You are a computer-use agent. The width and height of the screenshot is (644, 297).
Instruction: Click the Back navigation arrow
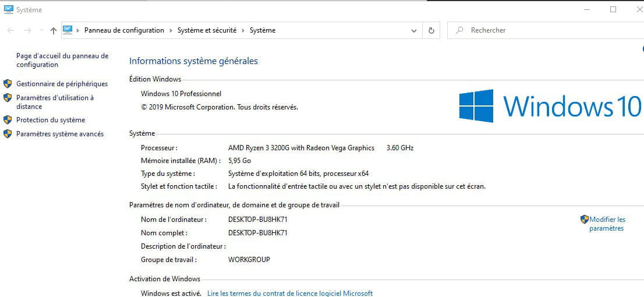[10, 30]
